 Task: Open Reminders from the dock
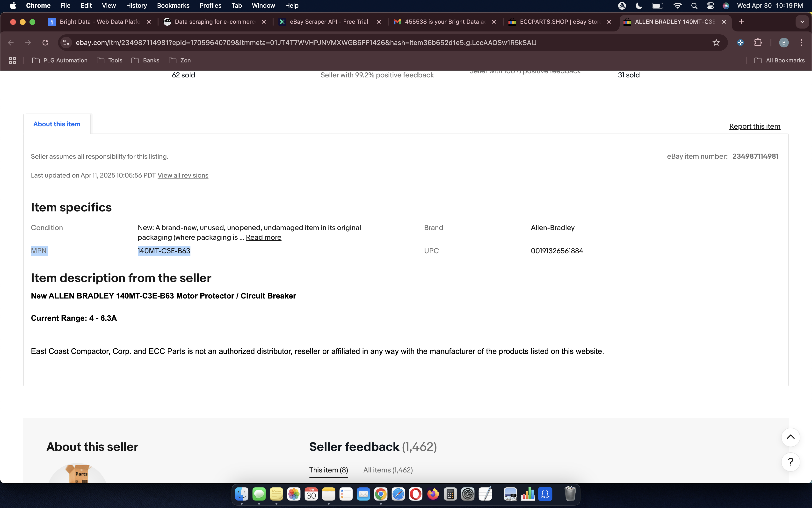346,494
